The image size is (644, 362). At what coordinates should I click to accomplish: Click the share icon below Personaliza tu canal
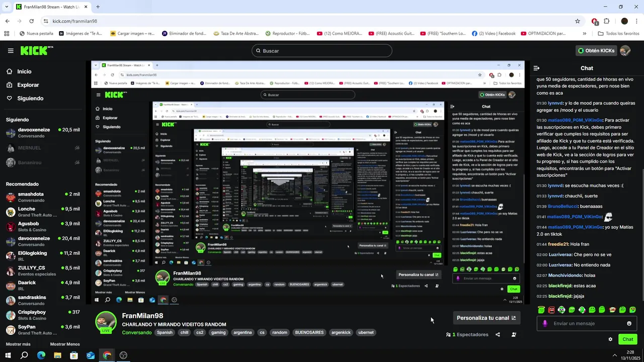(498, 334)
